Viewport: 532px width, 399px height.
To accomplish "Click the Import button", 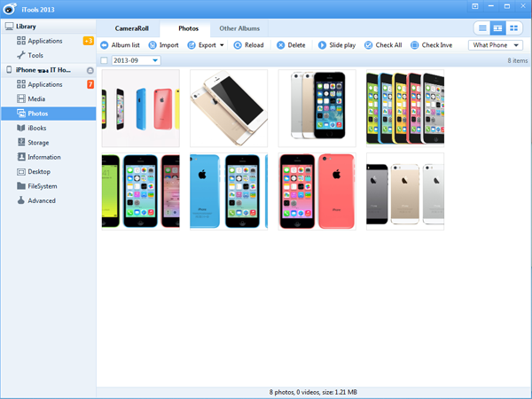I will click(163, 45).
